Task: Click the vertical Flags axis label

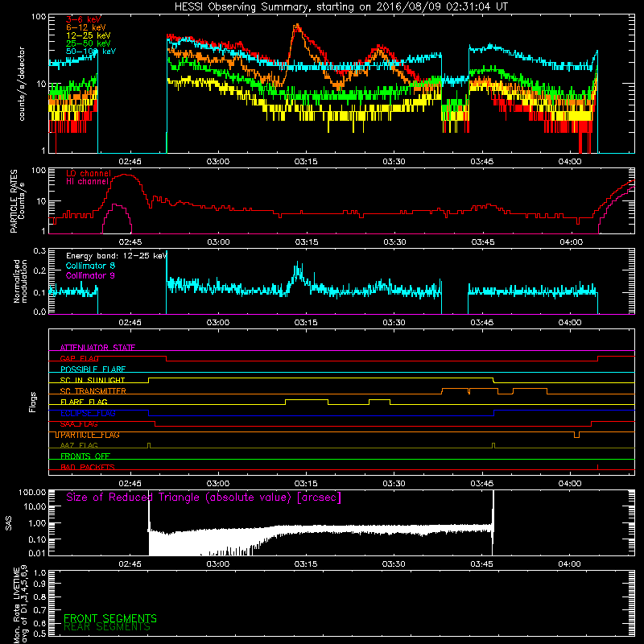Action: click(x=32, y=402)
